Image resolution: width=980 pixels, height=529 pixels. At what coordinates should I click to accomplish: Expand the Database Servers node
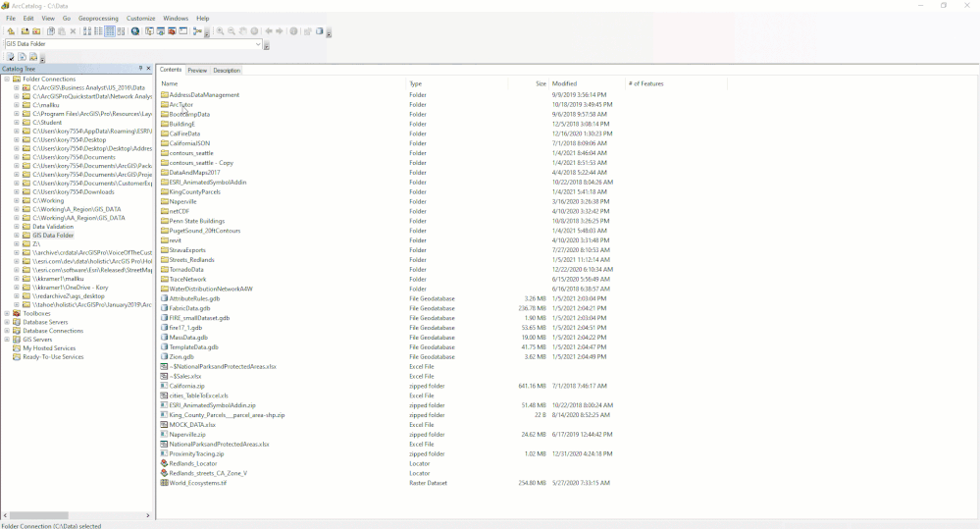7,322
